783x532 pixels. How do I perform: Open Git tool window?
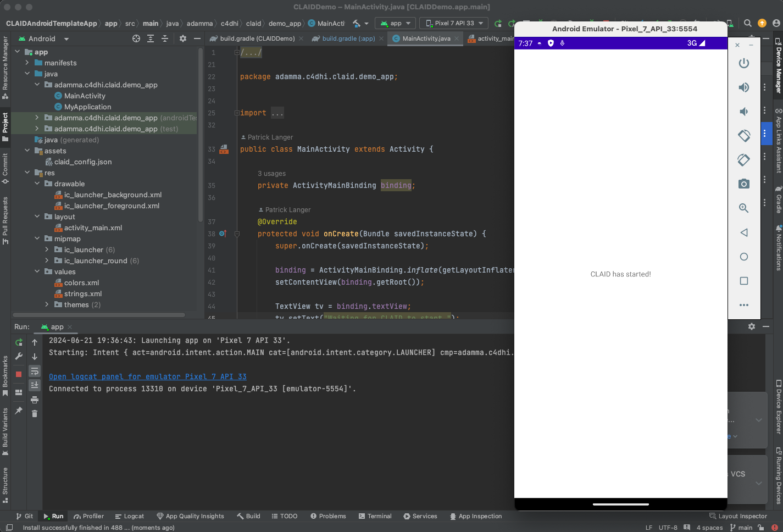click(x=25, y=516)
